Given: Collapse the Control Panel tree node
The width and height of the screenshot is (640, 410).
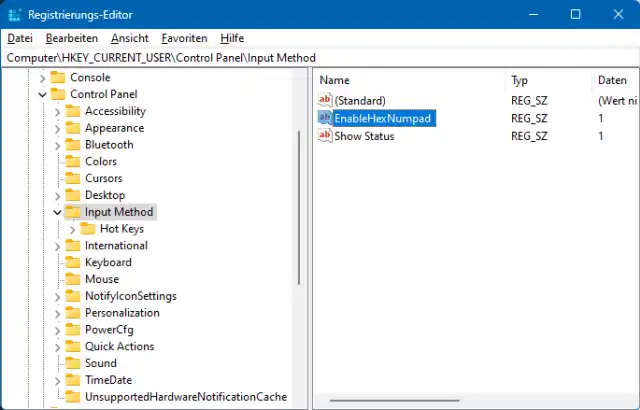Looking at the screenshot, I should point(41,94).
